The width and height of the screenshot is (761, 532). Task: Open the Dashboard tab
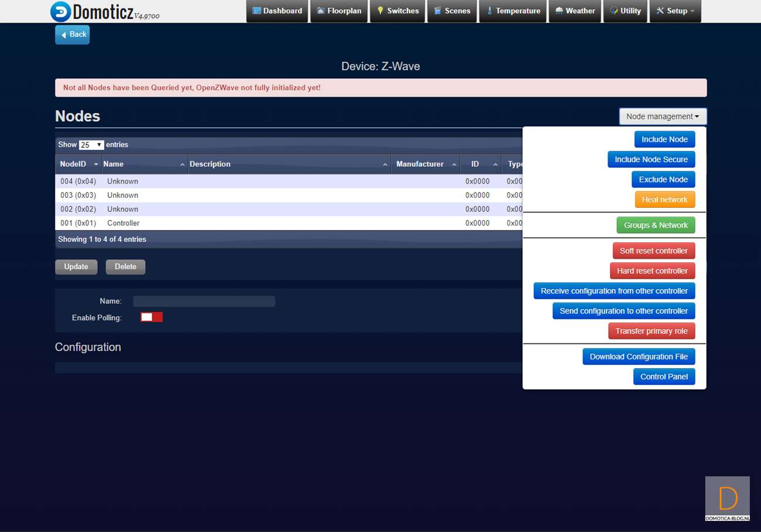click(277, 11)
